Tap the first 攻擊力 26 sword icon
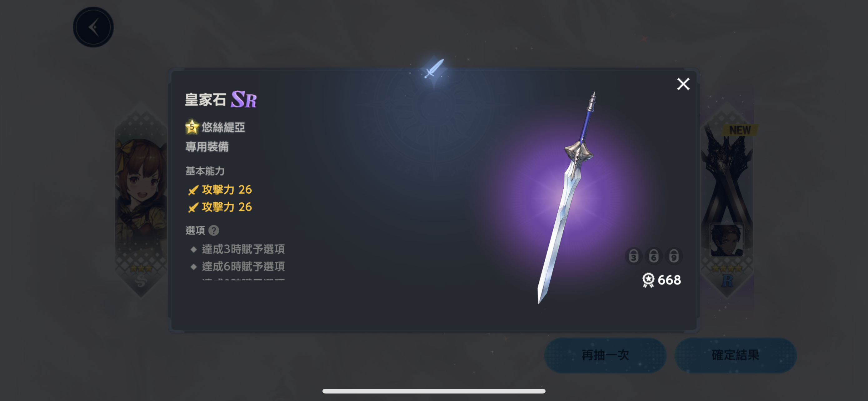This screenshot has width=868, height=401. 193,190
